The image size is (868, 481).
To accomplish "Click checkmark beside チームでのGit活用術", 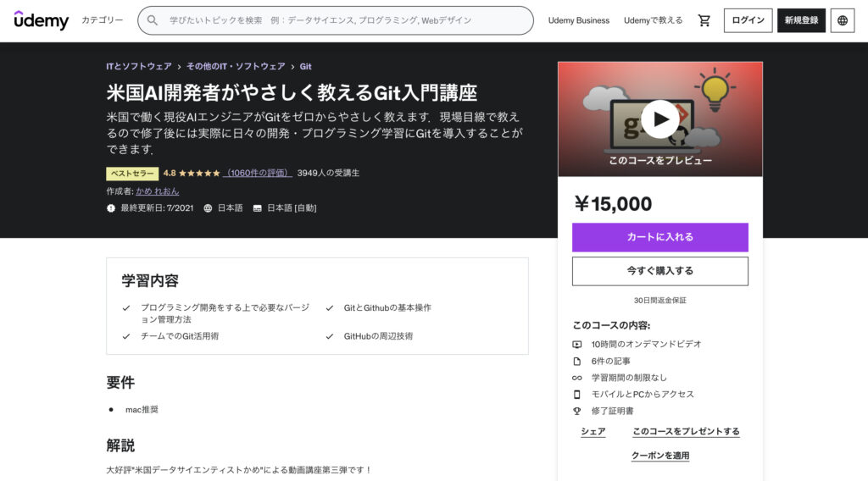I will tap(126, 336).
